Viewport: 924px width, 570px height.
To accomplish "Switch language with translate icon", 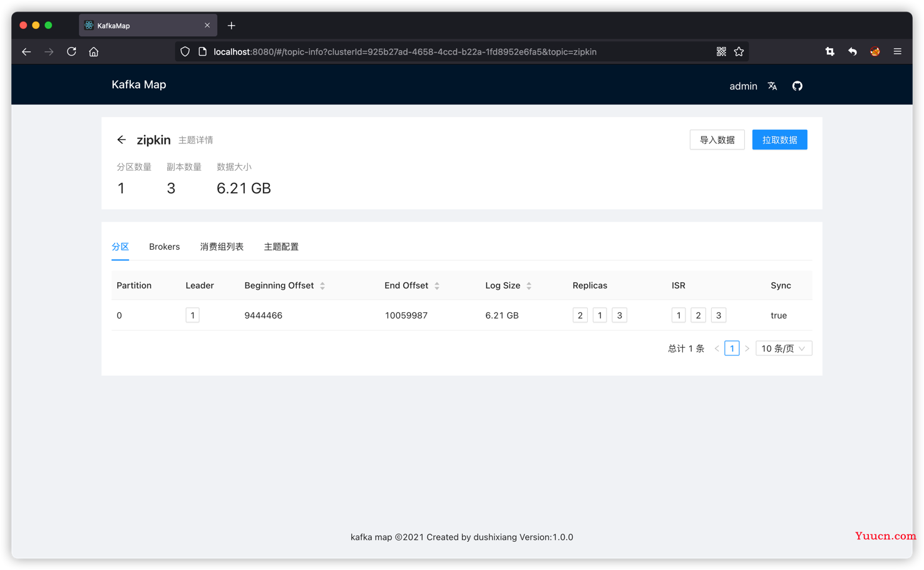I will pyautogui.click(x=773, y=86).
